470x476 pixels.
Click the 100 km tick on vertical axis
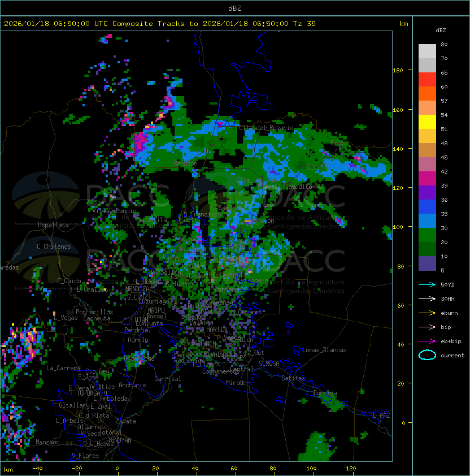click(398, 227)
